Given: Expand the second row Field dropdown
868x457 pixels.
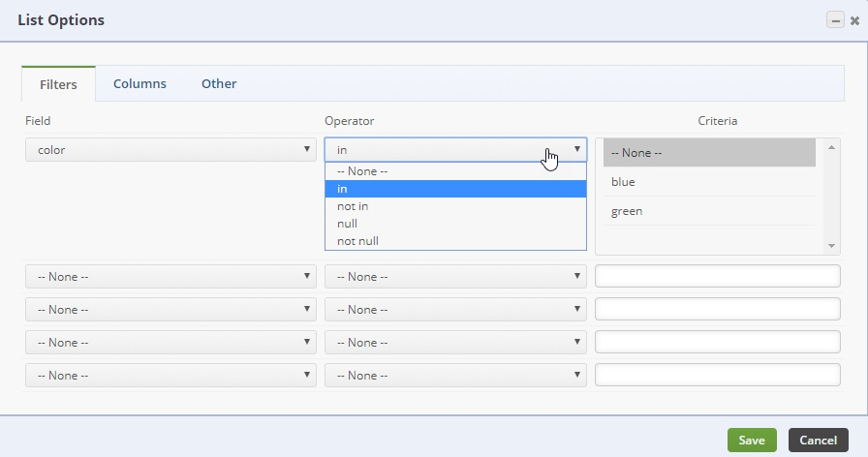Looking at the screenshot, I should click(x=170, y=277).
